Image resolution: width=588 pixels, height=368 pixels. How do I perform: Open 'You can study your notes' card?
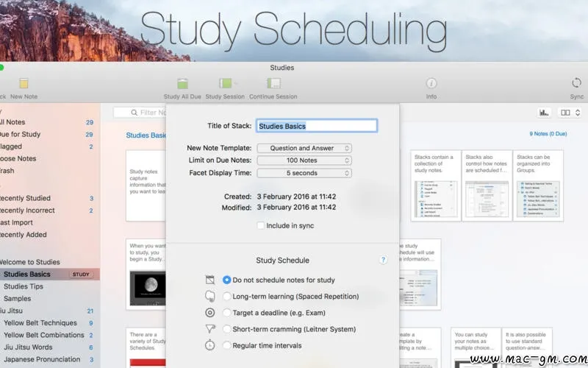[x=476, y=347]
